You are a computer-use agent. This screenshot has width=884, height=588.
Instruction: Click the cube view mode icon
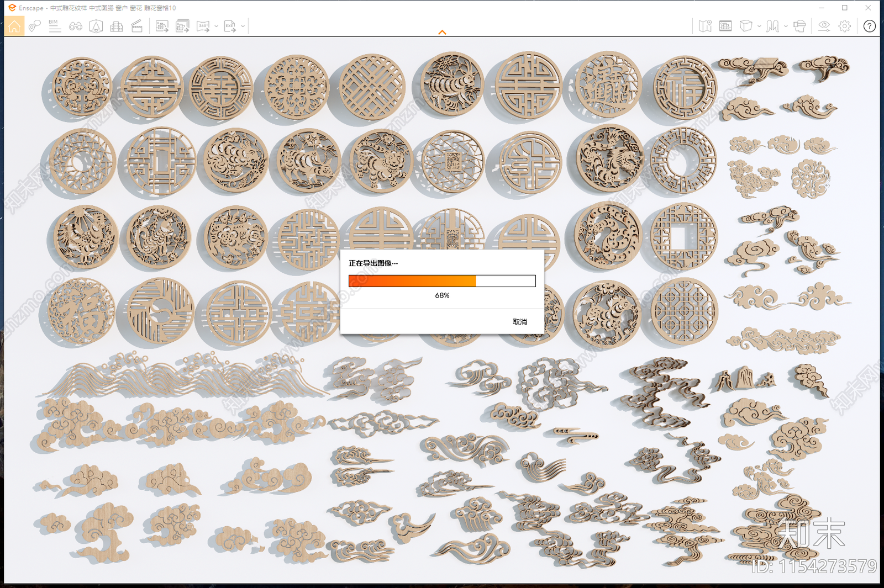(x=746, y=26)
